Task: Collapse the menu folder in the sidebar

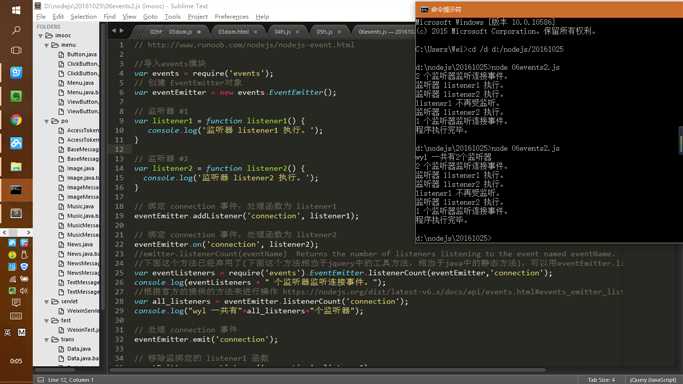Action: click(x=47, y=45)
